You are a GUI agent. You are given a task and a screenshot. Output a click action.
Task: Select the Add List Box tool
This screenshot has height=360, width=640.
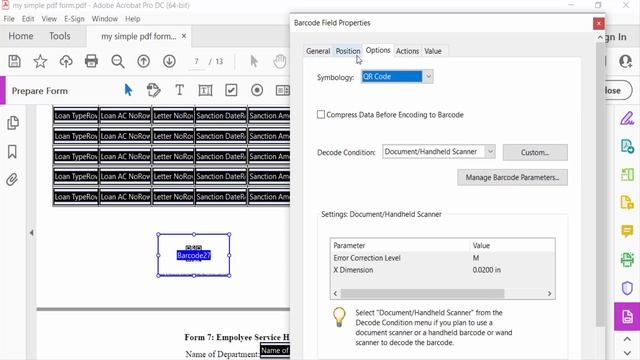point(282,90)
